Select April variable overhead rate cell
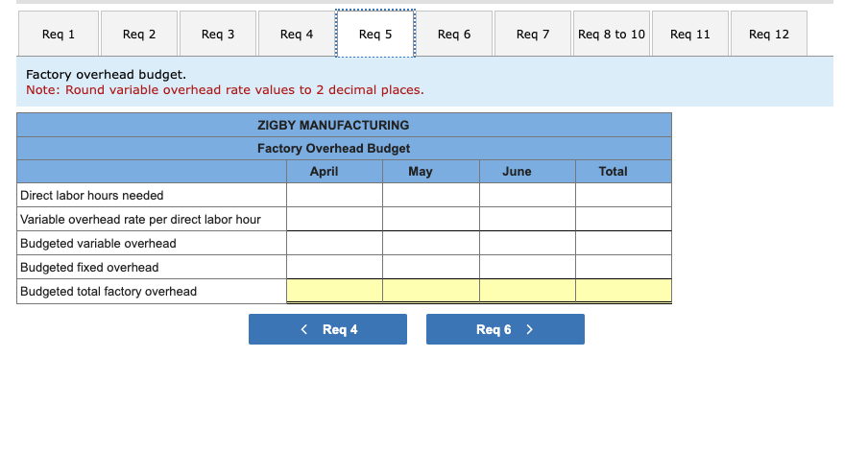The height and width of the screenshot is (453, 868). 334,219
